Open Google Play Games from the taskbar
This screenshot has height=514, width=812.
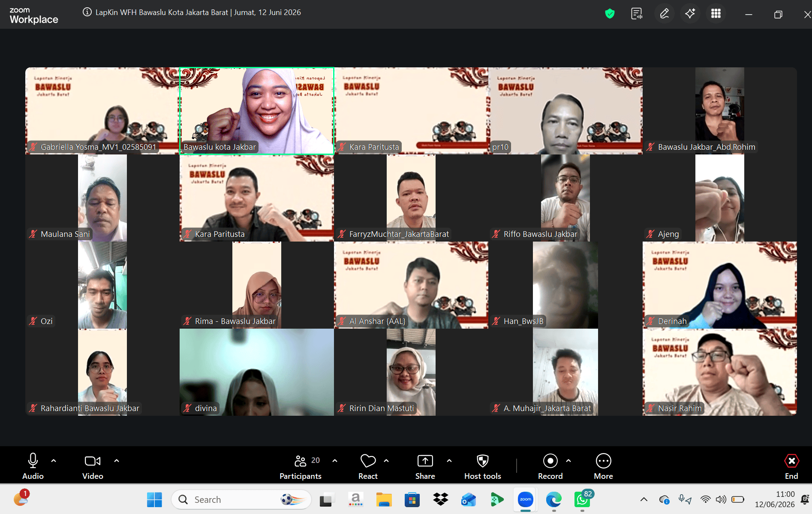pos(497,500)
